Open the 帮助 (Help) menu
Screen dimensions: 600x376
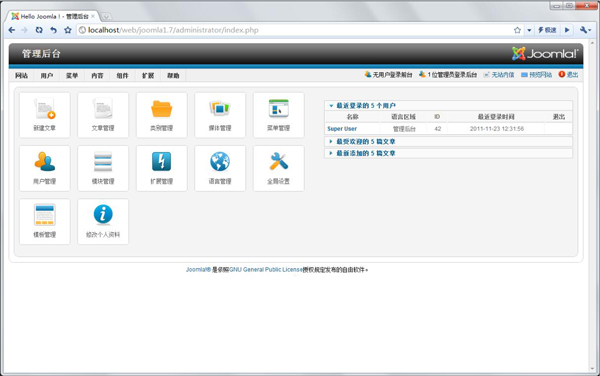point(173,75)
